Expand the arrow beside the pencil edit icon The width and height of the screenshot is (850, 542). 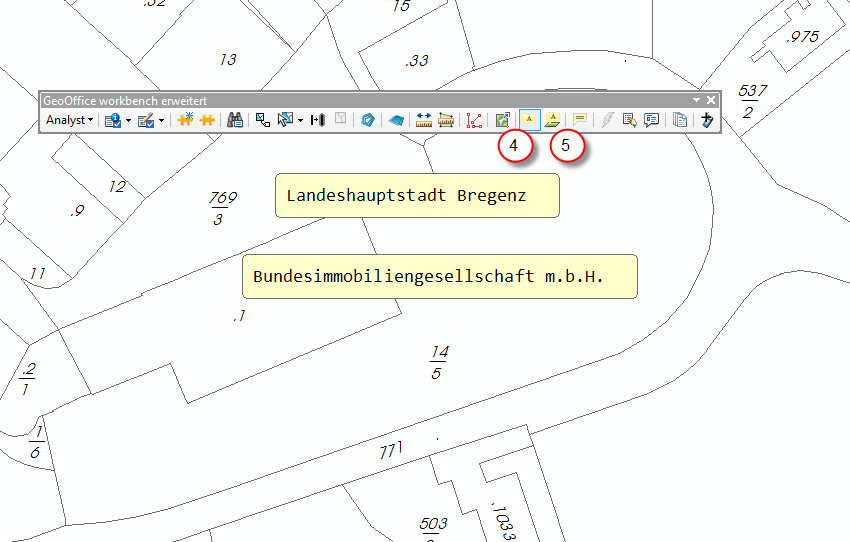[x=161, y=120]
